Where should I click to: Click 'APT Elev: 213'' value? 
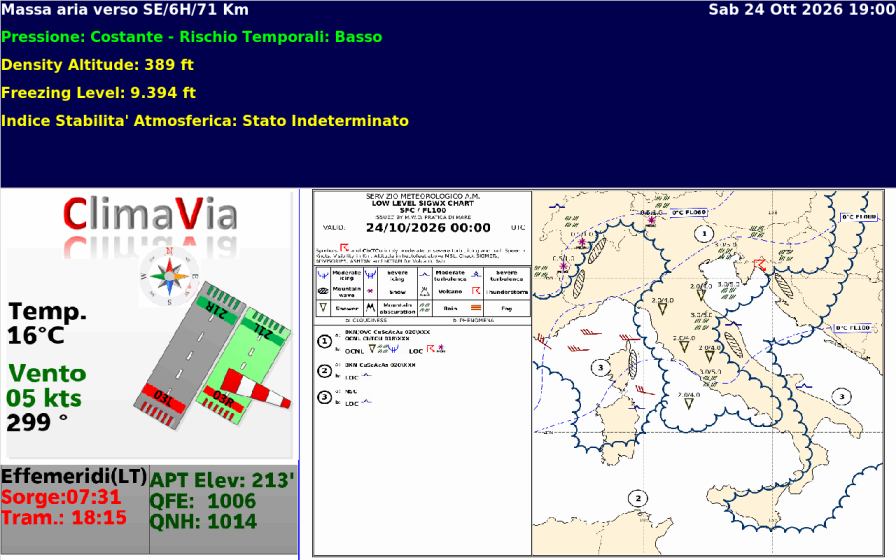(x=222, y=481)
